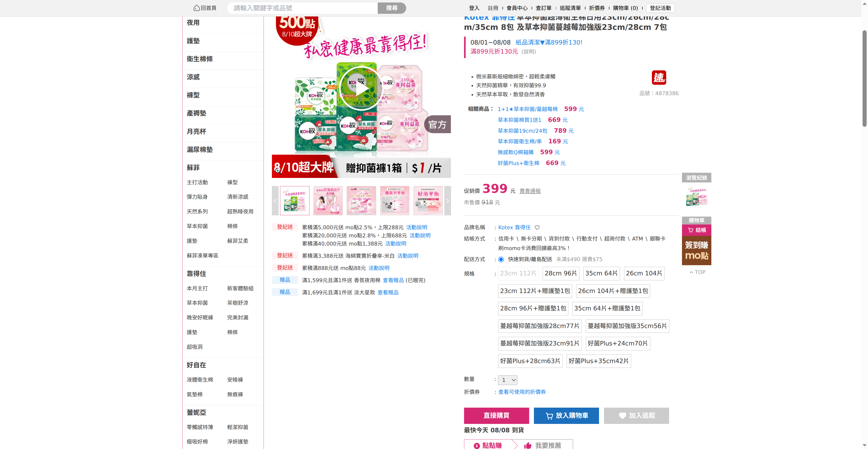Select 蔓越莓抑菌加強版35cm56片 option
The height and width of the screenshot is (449, 868).
[x=627, y=326]
